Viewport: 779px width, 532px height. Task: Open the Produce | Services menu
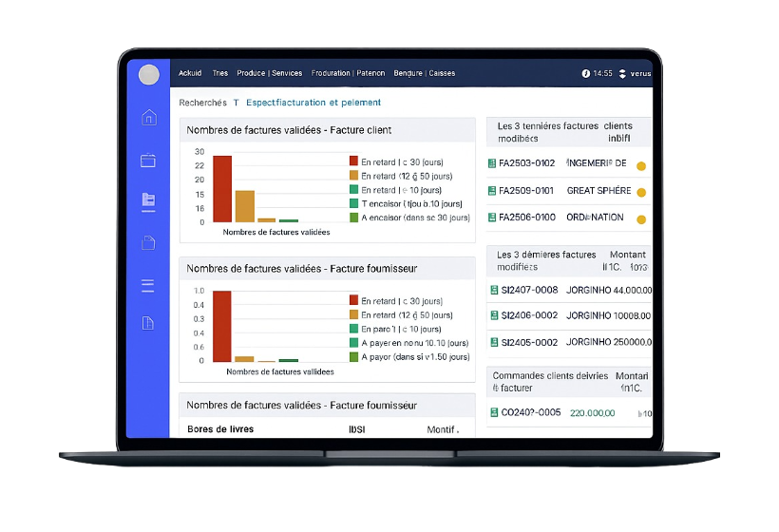pos(269,73)
